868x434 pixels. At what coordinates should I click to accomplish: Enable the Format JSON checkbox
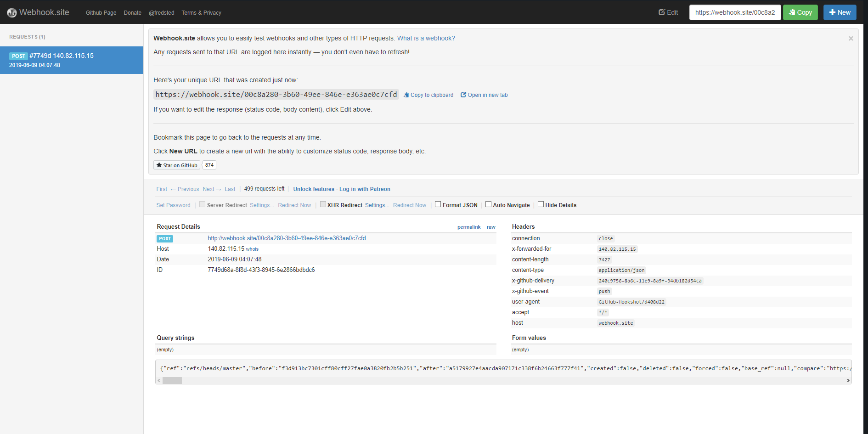(x=438, y=205)
